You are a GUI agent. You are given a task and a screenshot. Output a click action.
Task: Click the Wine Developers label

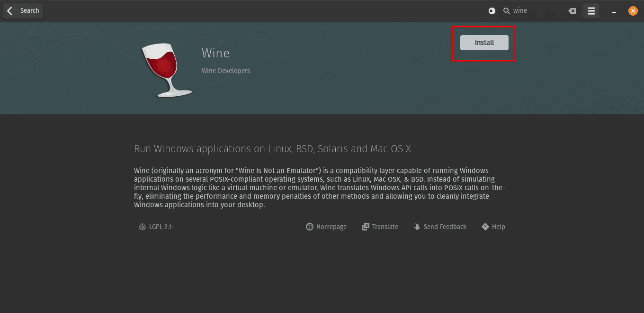point(225,71)
